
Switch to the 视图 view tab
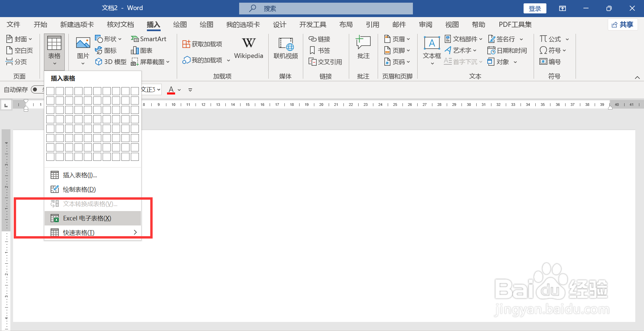452,25
